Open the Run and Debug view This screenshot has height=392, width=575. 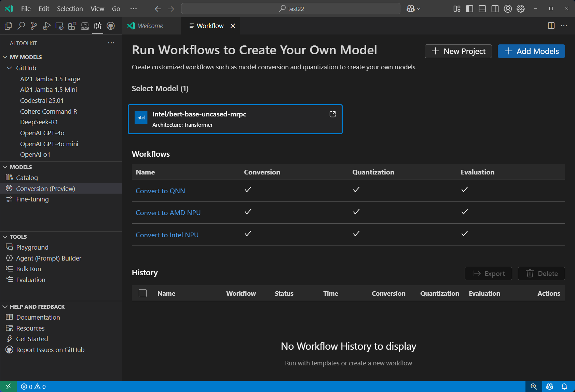46,26
